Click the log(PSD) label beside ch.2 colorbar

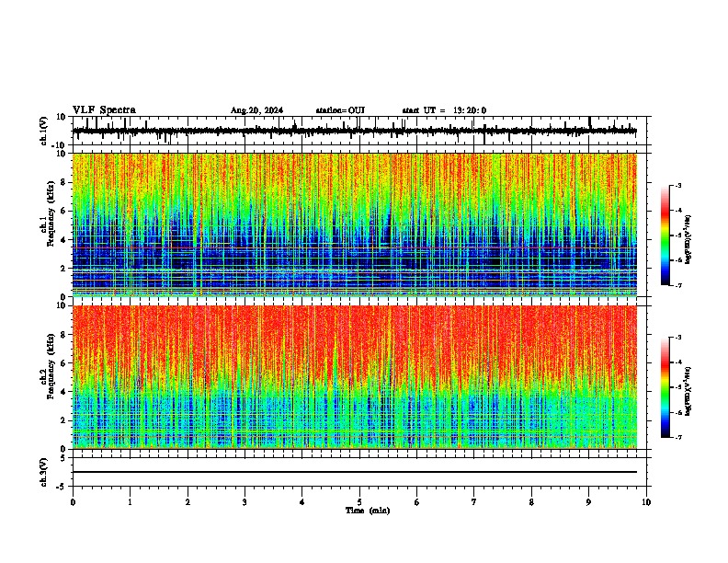pyautogui.click(x=688, y=391)
